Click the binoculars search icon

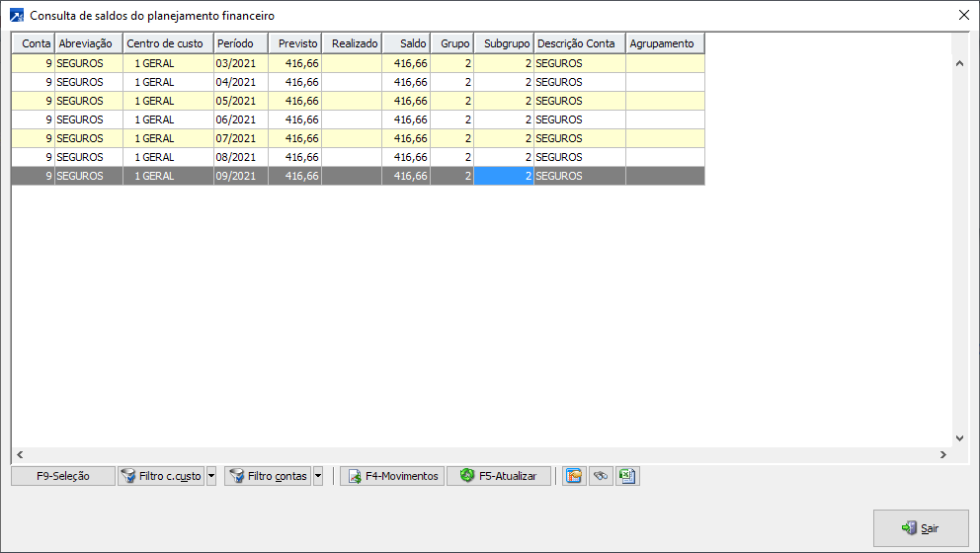pyautogui.click(x=600, y=476)
